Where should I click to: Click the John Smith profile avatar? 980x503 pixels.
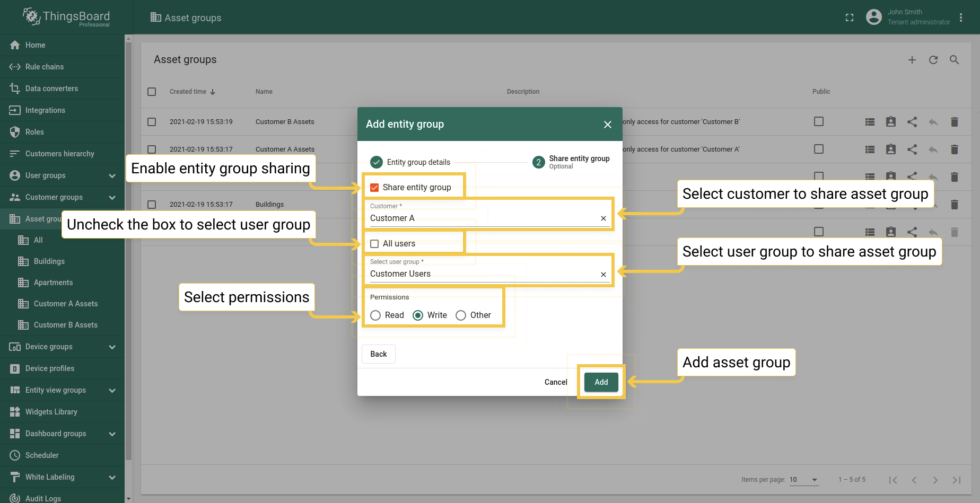(874, 17)
